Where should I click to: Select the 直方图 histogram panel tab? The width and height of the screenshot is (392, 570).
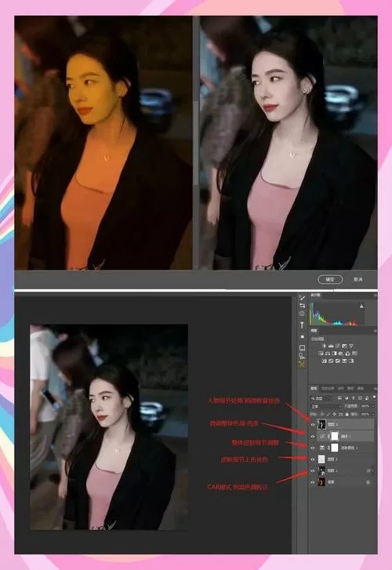tap(315, 295)
